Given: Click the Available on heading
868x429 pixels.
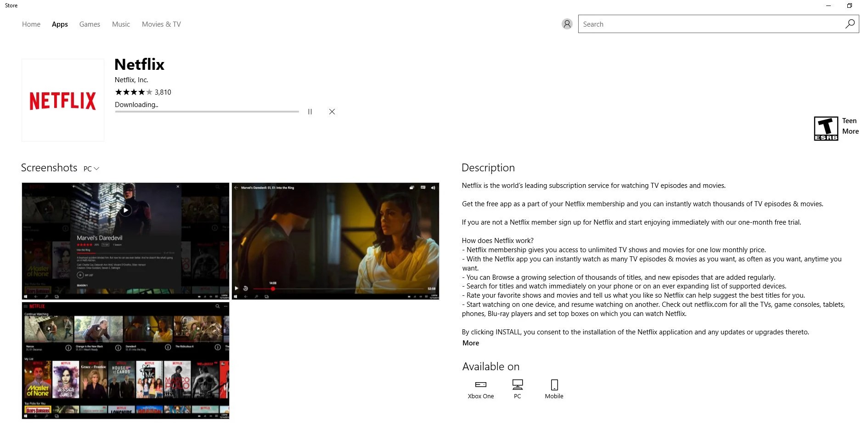Looking at the screenshot, I should pyautogui.click(x=491, y=367).
